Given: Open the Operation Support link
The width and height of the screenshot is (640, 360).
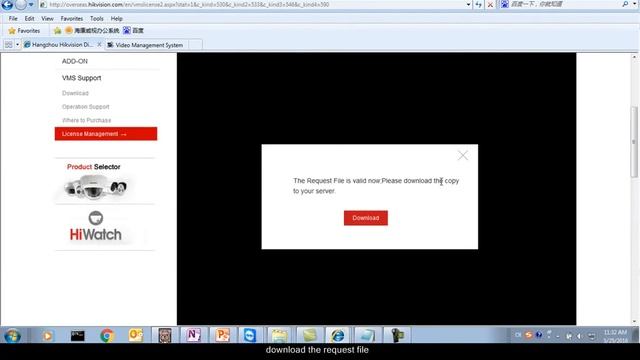Looking at the screenshot, I should pos(86,107).
